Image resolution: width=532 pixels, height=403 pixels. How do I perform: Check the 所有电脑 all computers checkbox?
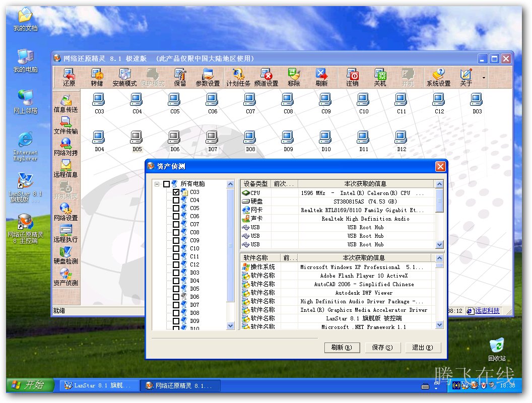click(x=167, y=184)
